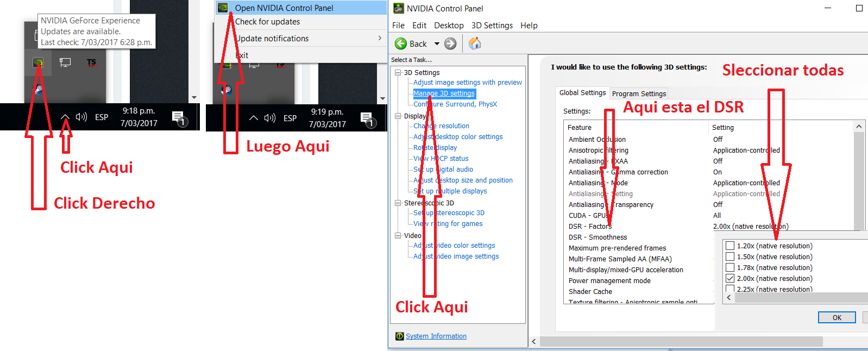Open the File menu
The width and height of the screenshot is (868, 351).
point(398,26)
